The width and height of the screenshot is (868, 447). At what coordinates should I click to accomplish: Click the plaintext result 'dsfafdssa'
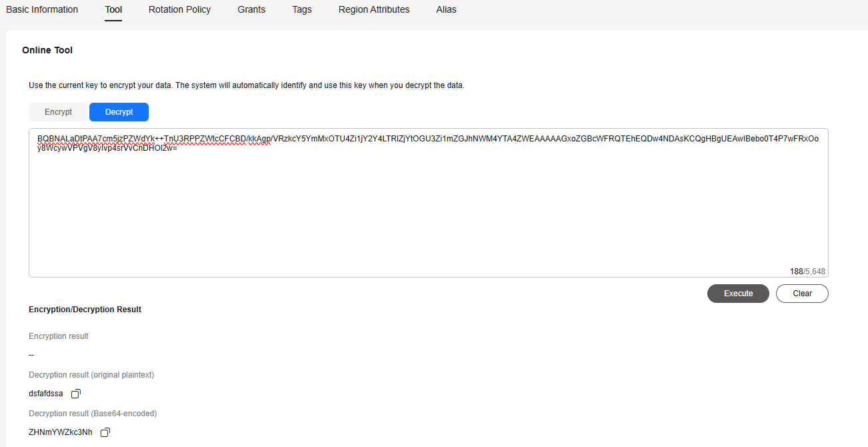click(x=46, y=394)
